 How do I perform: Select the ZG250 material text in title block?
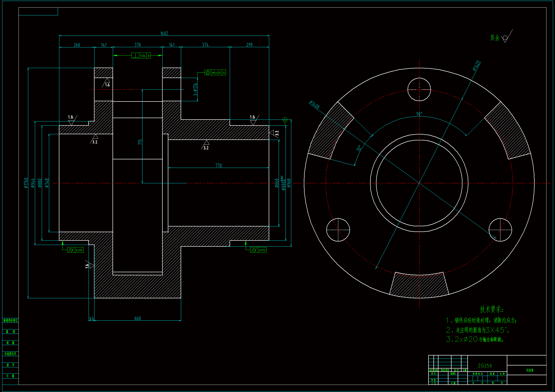tap(485, 366)
